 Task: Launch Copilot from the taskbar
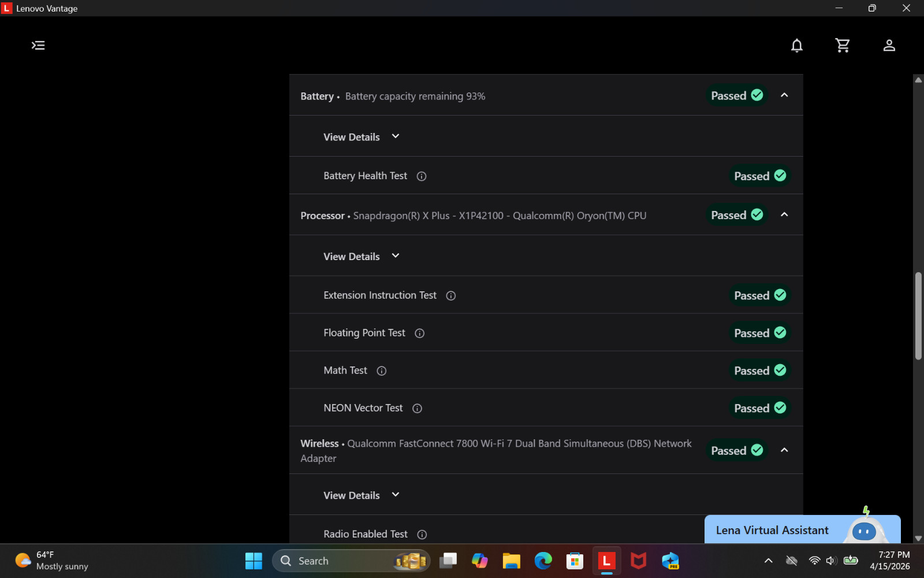[x=480, y=561]
